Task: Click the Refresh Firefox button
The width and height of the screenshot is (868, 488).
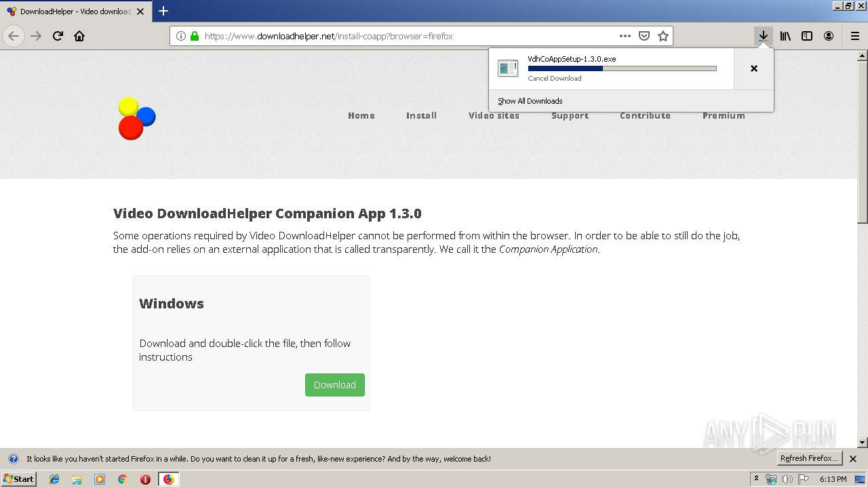Action: tap(809, 459)
